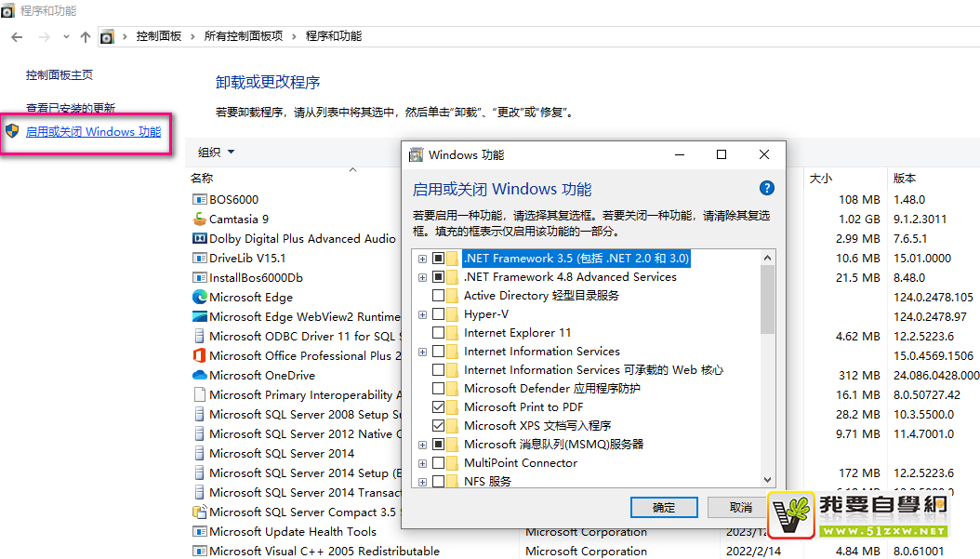Screen dimensions: 980x559
Task: Expand the Hyper-V tree node
Action: (422, 314)
